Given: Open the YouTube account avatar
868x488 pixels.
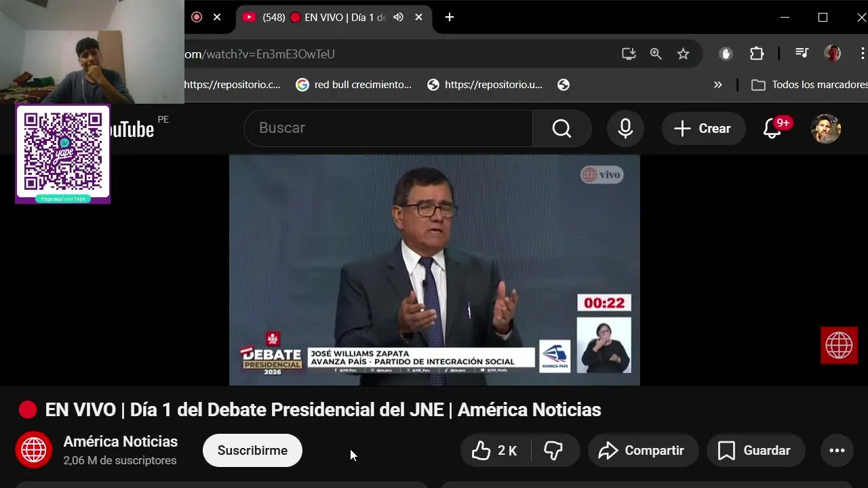Looking at the screenshot, I should (x=826, y=128).
